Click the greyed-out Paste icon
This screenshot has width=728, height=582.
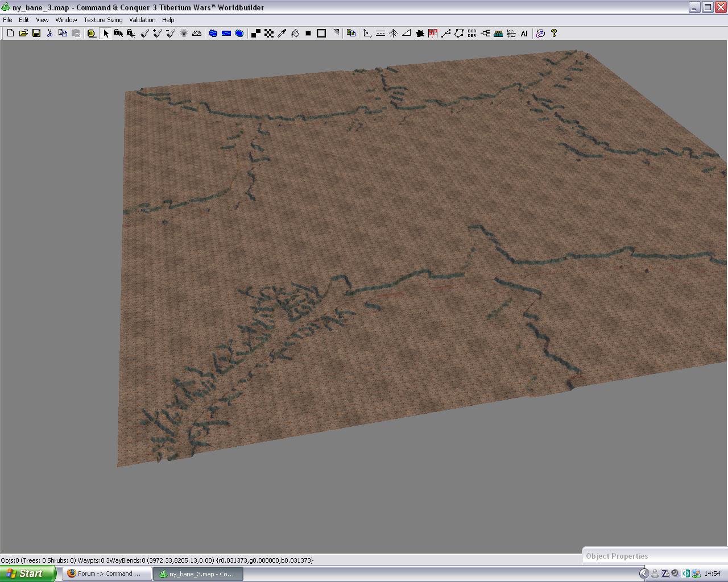tap(76, 34)
